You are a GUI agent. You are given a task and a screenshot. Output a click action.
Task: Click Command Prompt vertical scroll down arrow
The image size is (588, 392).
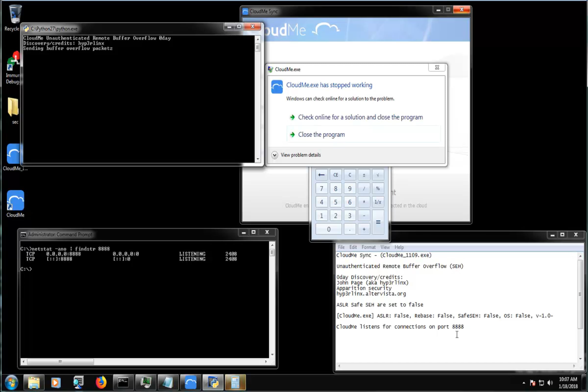tap(272, 355)
